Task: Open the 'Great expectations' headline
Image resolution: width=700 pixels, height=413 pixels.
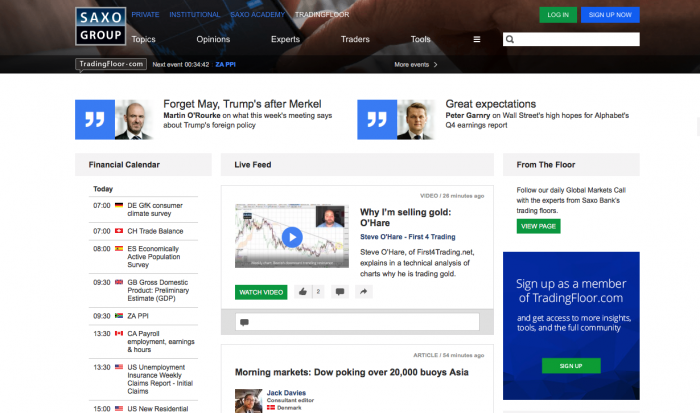Action: tap(491, 104)
